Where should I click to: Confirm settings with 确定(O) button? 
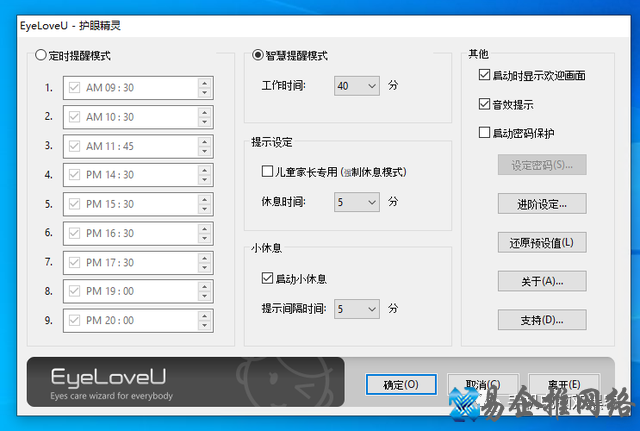click(400, 384)
